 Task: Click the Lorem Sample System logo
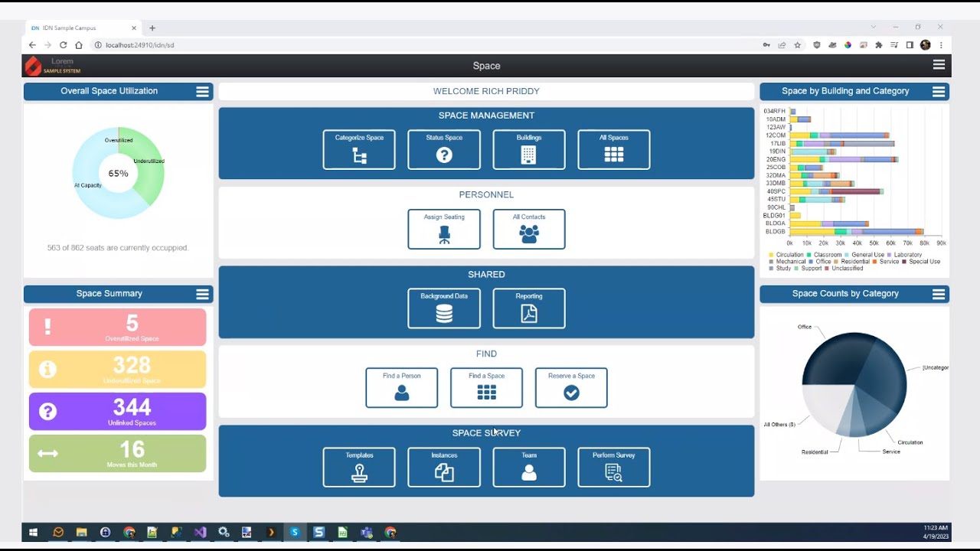click(53, 66)
